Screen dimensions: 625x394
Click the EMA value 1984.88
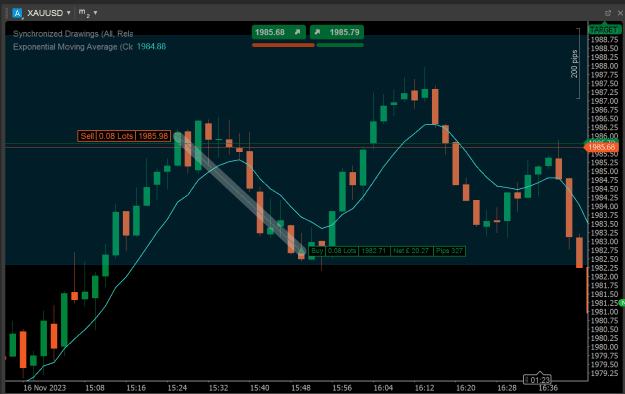pyautogui.click(x=151, y=47)
